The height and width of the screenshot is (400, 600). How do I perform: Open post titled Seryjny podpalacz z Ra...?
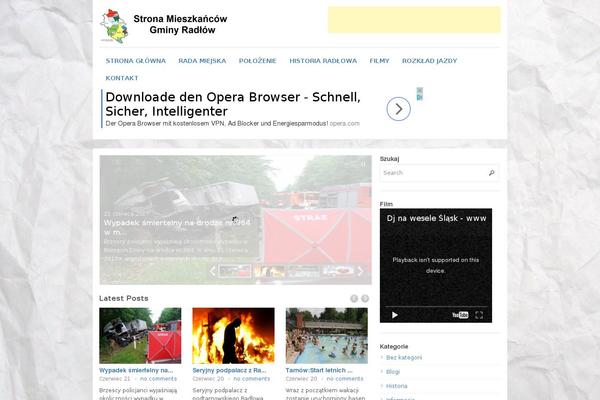pyautogui.click(x=229, y=371)
